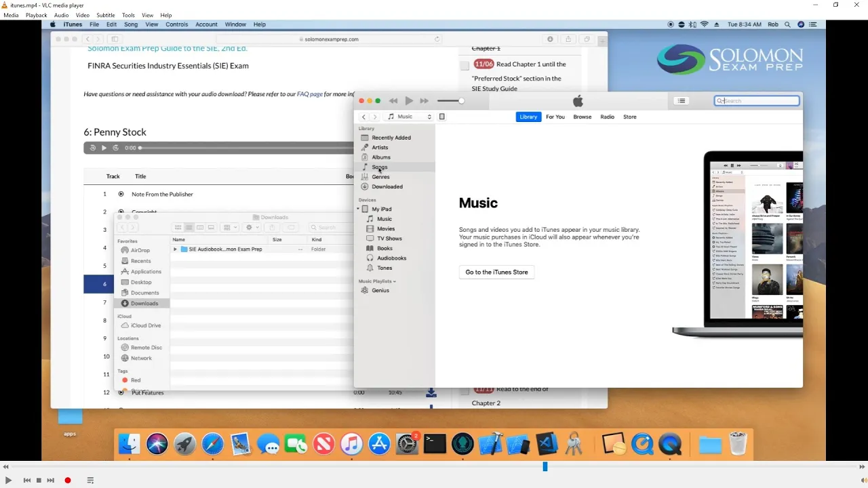Switch to the Library tab in iTunes
The height and width of the screenshot is (488, 868).
tap(528, 117)
